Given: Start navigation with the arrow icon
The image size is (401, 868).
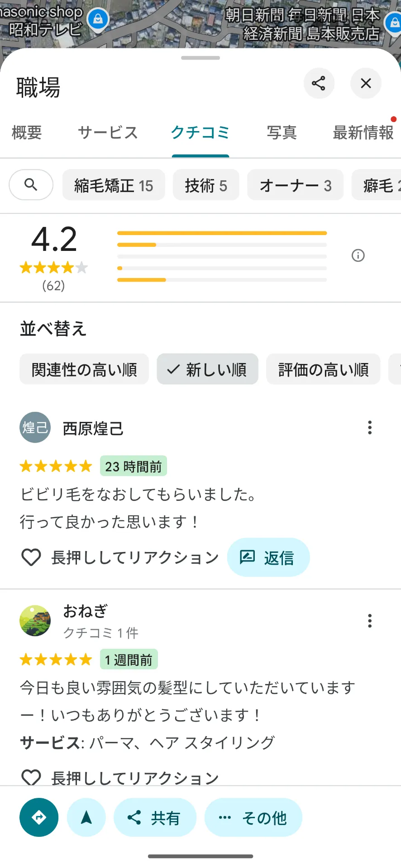Looking at the screenshot, I should click(86, 817).
